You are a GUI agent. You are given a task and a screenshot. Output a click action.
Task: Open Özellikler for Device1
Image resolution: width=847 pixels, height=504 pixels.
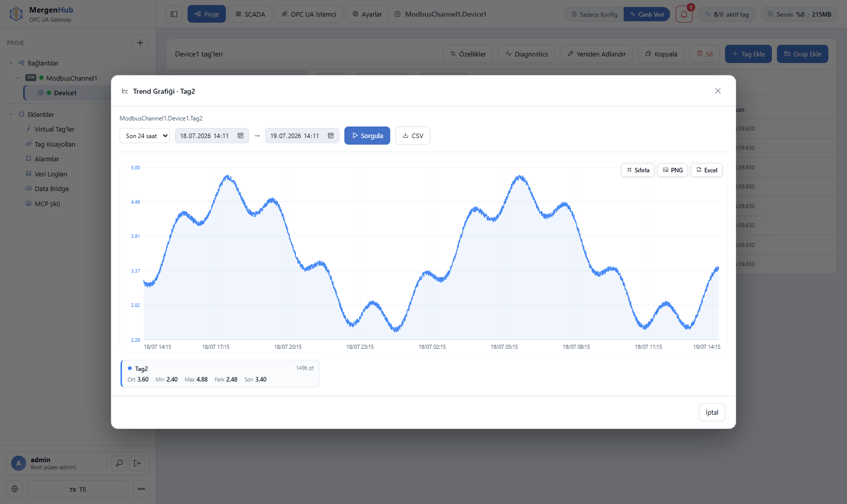(468, 54)
